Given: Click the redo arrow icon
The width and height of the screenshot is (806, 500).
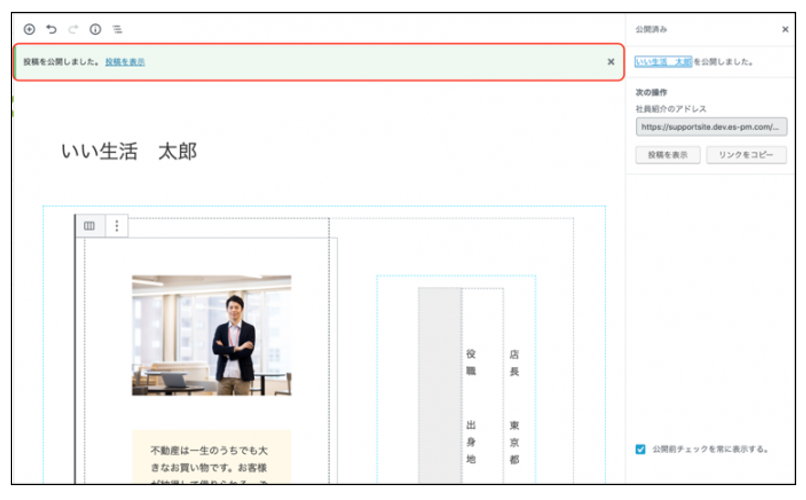Looking at the screenshot, I should pyautogui.click(x=73, y=30).
